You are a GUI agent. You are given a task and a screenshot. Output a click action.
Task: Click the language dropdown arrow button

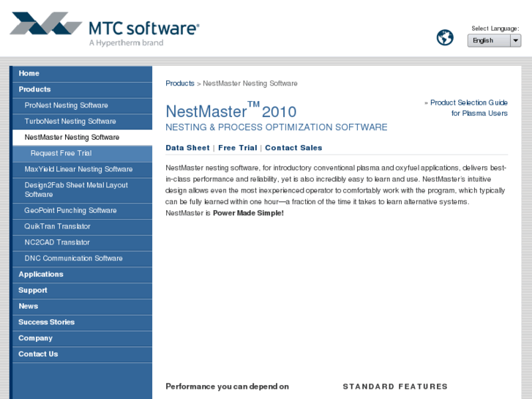(515, 40)
